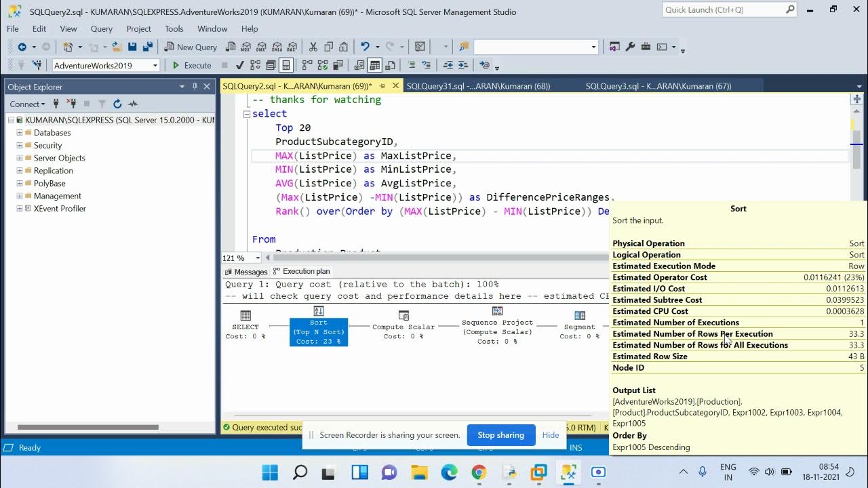
Task: Click the Decrease Indent icon
Action: coord(448,65)
